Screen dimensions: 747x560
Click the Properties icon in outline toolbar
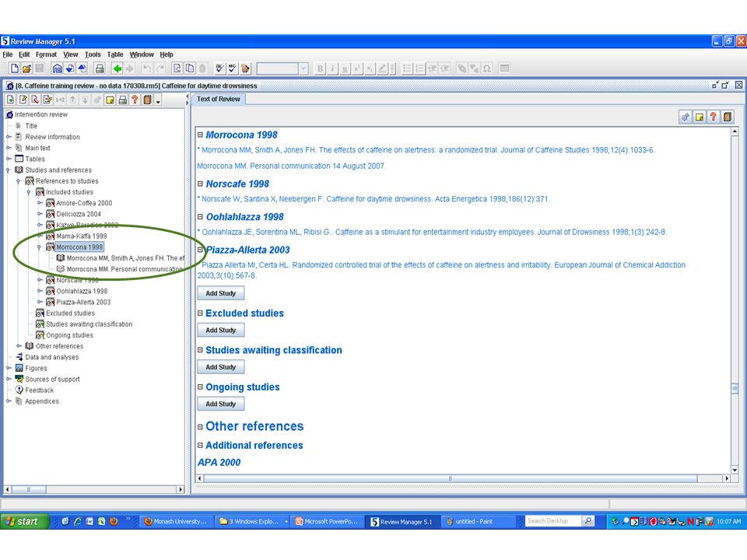tap(47, 100)
